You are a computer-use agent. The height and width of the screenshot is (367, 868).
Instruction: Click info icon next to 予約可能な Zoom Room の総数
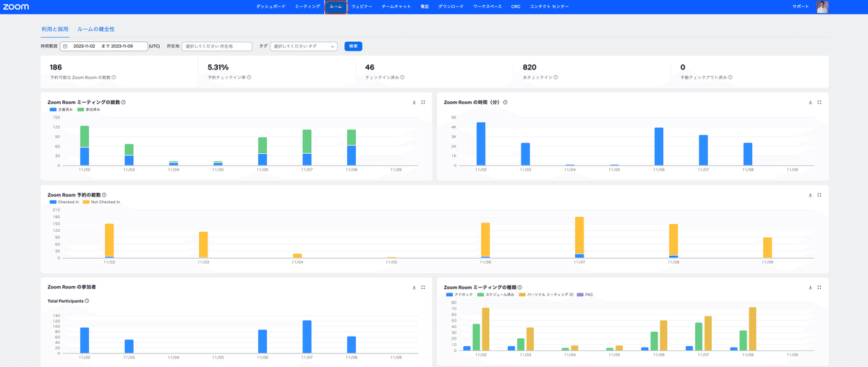point(114,77)
